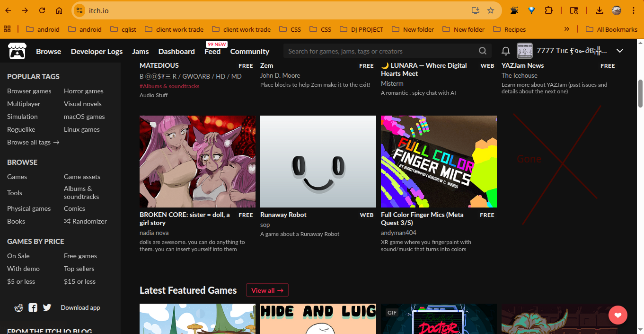The image size is (644, 334).
Task: Open the Randomizer link
Action: [86, 221]
